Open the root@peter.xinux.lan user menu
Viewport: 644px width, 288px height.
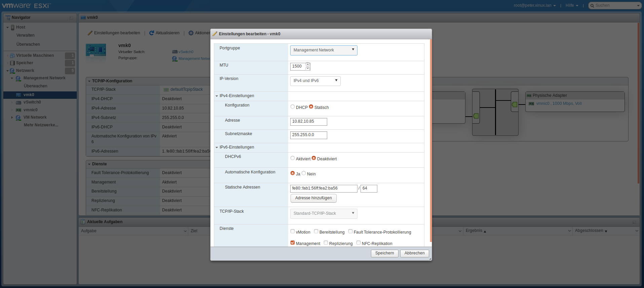tap(534, 5)
